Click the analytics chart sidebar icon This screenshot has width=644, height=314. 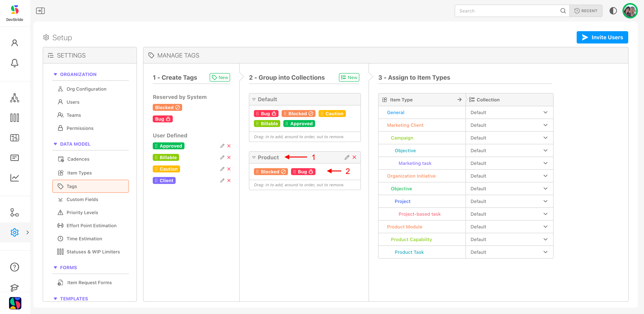tap(14, 178)
